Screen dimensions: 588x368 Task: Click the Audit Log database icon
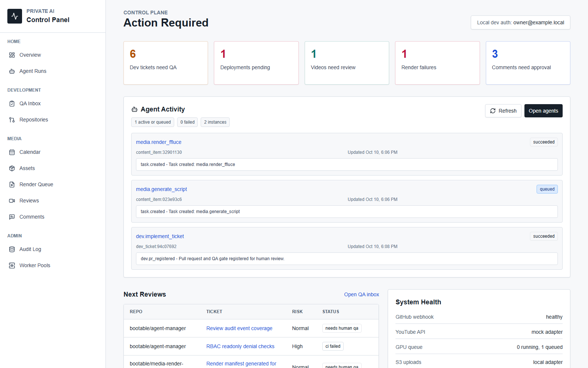tap(12, 249)
